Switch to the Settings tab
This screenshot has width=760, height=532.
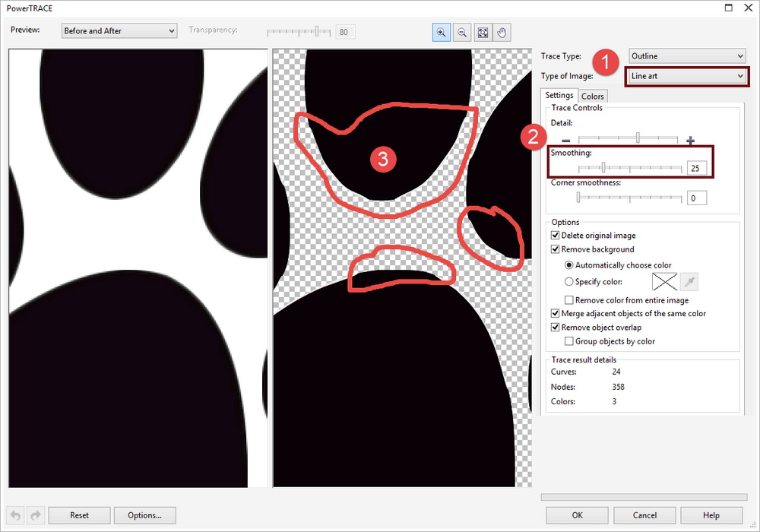pyautogui.click(x=559, y=95)
